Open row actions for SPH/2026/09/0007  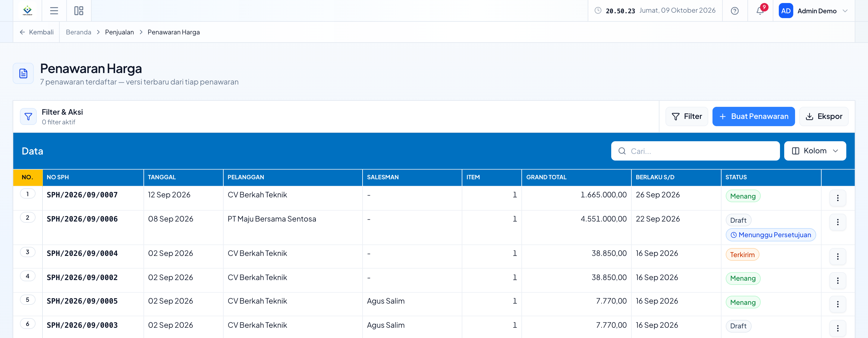click(x=837, y=198)
